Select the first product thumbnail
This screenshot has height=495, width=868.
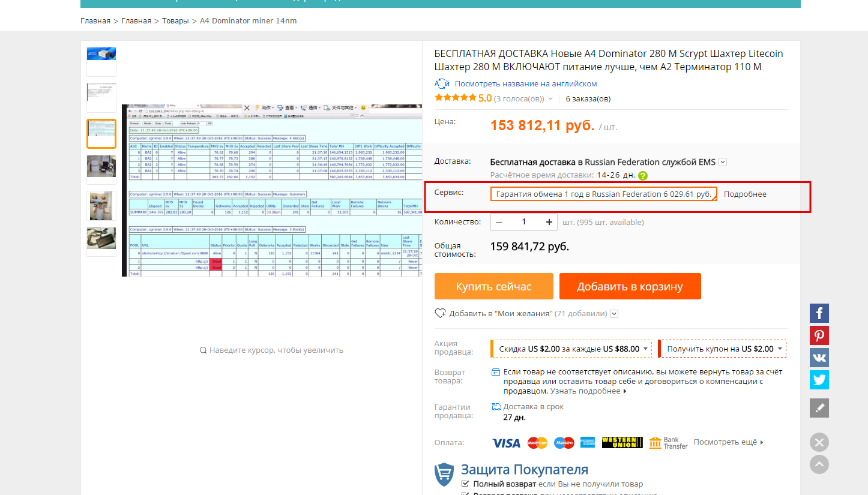(x=101, y=61)
